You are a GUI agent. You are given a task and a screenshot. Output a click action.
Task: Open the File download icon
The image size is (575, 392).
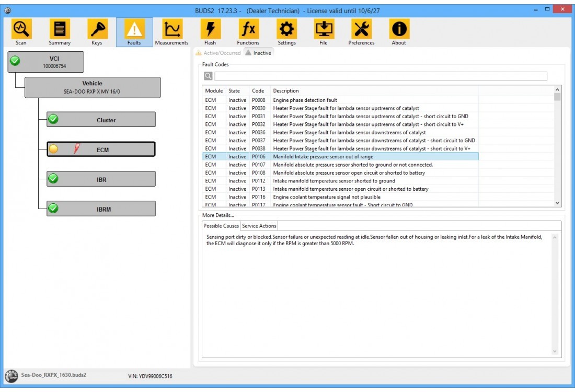[x=324, y=29]
